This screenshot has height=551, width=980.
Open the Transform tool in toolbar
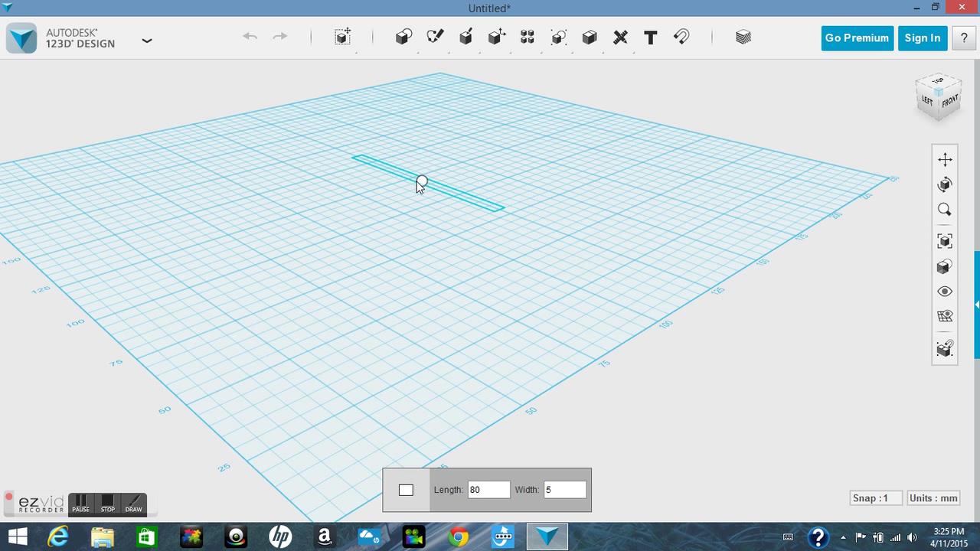pos(343,37)
